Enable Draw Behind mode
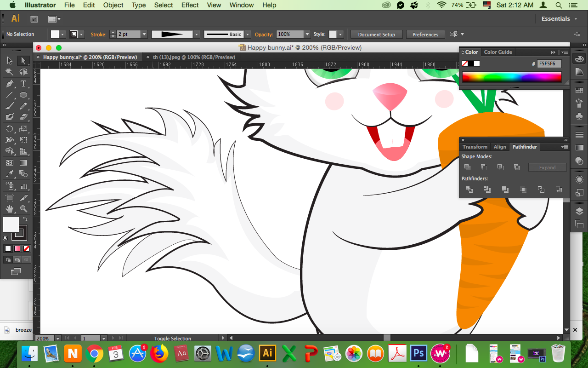588x368 pixels. (x=17, y=260)
